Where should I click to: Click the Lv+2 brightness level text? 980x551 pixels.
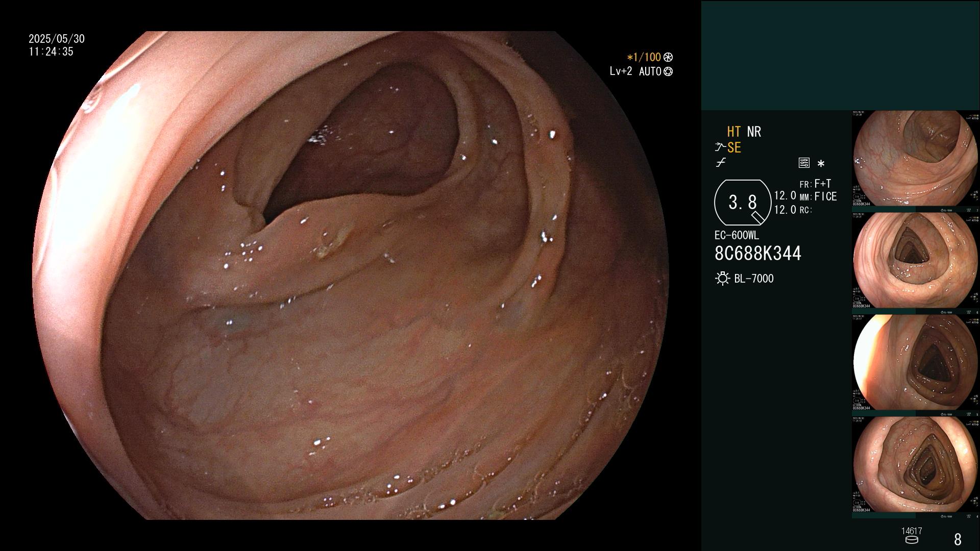pos(621,71)
